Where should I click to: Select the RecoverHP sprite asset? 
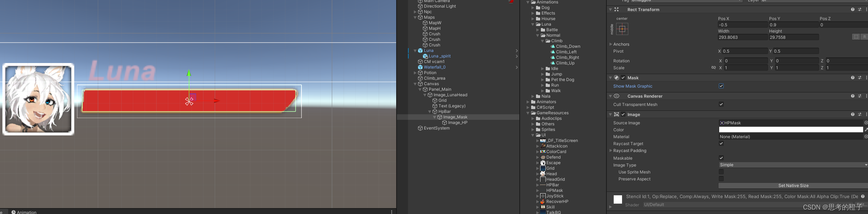[x=554, y=202]
